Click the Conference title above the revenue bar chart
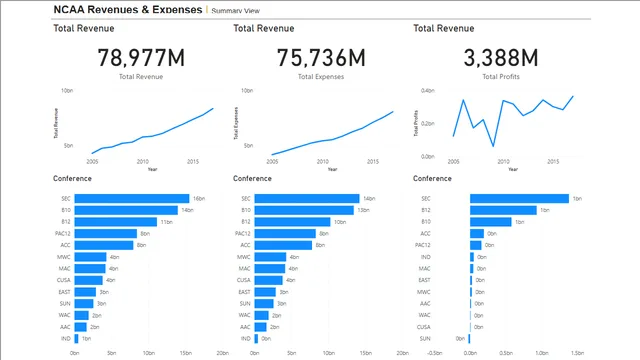This screenshot has height=360, width=640. click(72, 178)
